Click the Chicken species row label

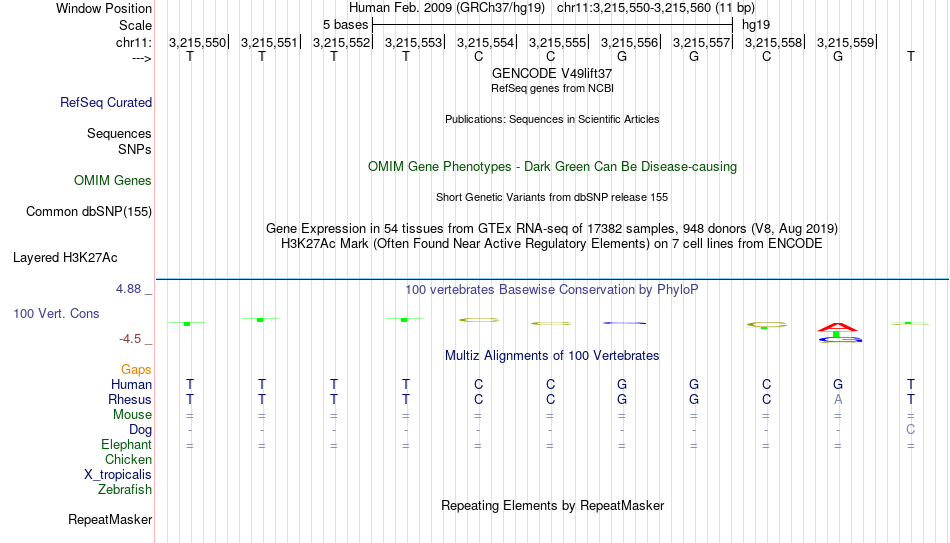pyautogui.click(x=128, y=459)
